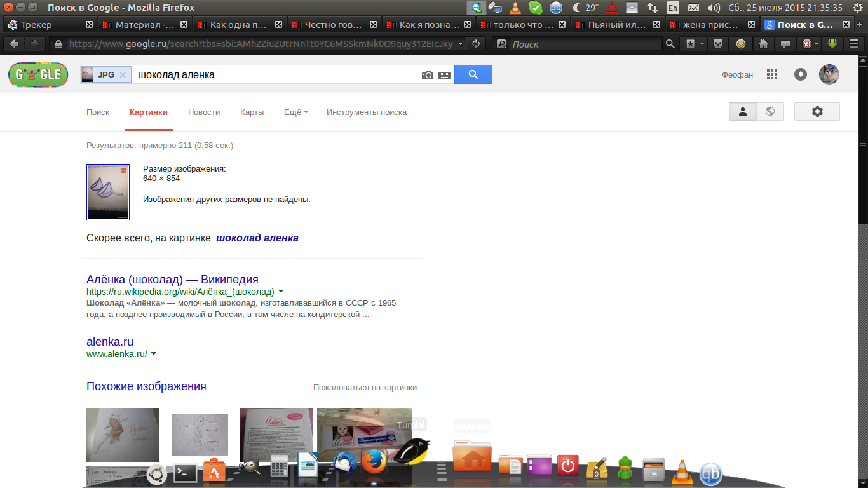Screen dimensions: 868x488
Task: Open the uploaded image thumbnail preview
Action: (x=108, y=192)
